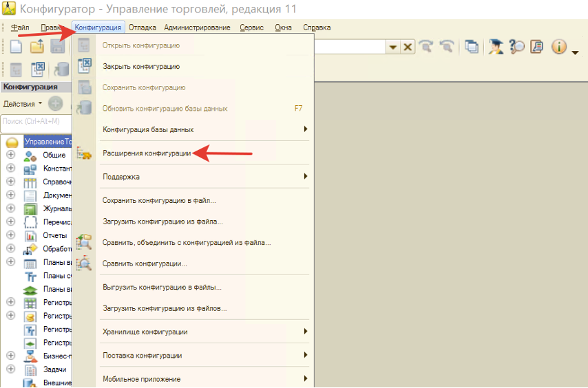Click the Поиск (Ctrl+Alt+M) search field
588x388 pixels.
[36, 121]
